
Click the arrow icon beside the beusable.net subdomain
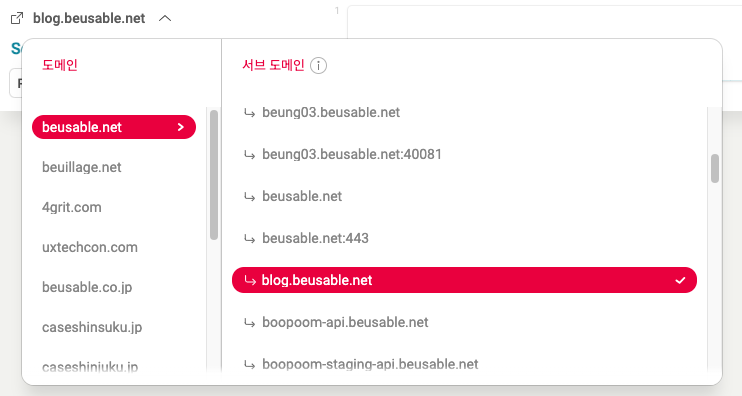(x=249, y=197)
